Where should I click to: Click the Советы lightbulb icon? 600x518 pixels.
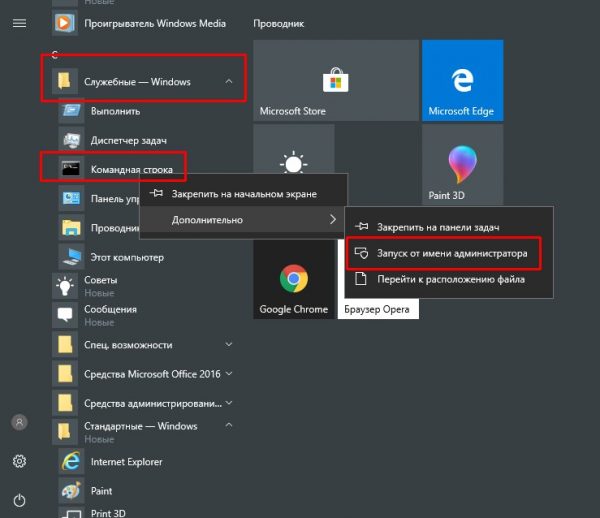pyautogui.click(x=65, y=286)
